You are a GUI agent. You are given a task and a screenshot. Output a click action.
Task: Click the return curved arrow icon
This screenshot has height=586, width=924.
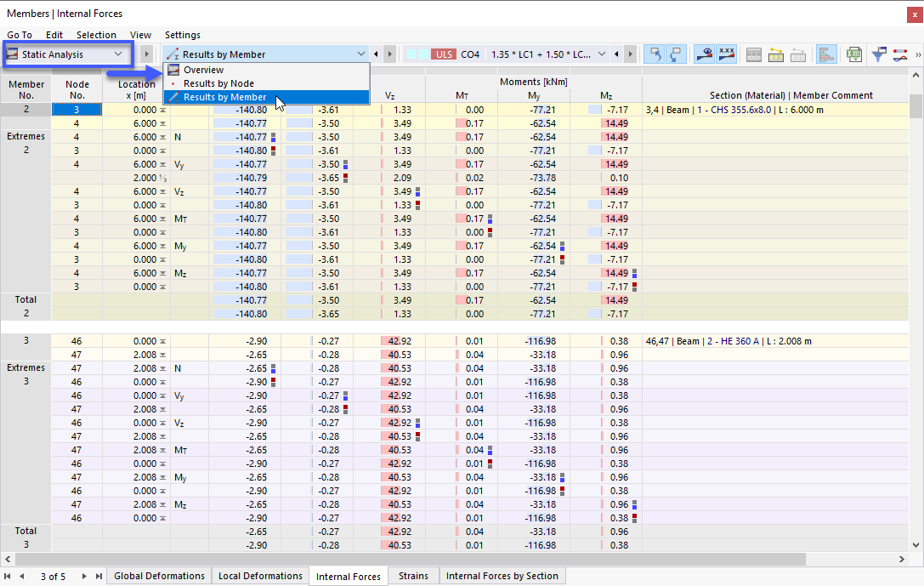point(675,54)
